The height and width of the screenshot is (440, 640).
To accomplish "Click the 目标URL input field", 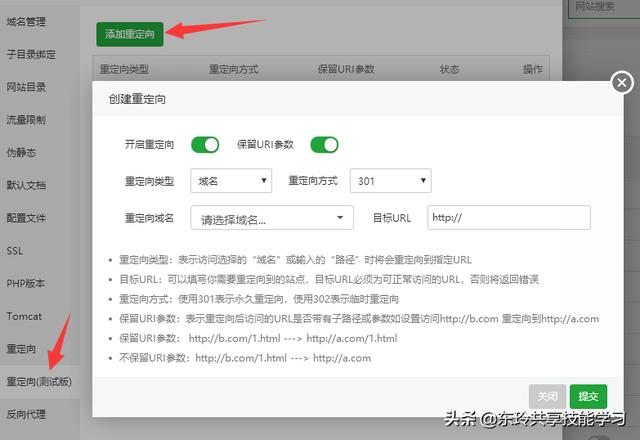I will (509, 218).
